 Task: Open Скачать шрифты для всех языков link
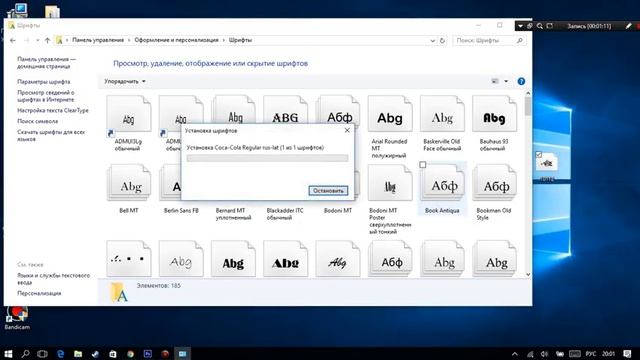tap(51, 136)
